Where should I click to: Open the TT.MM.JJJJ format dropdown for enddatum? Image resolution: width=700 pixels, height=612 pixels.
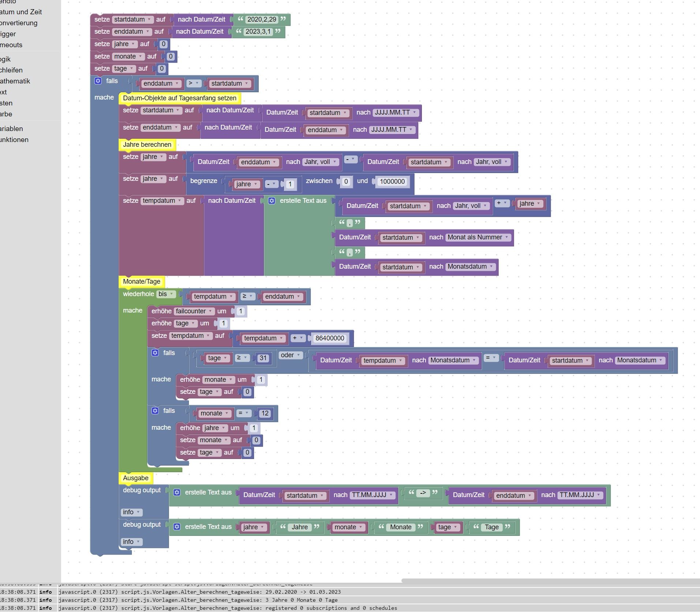pyautogui.click(x=580, y=495)
